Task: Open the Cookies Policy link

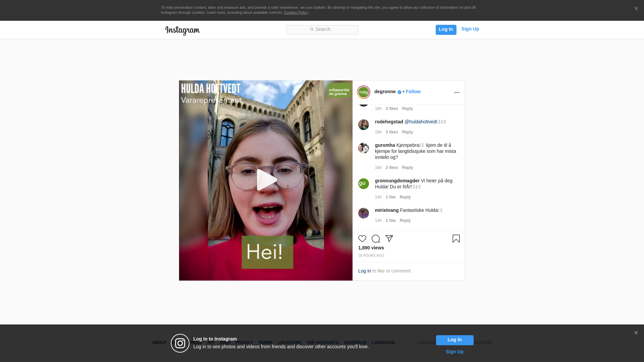Action: pyautogui.click(x=296, y=12)
